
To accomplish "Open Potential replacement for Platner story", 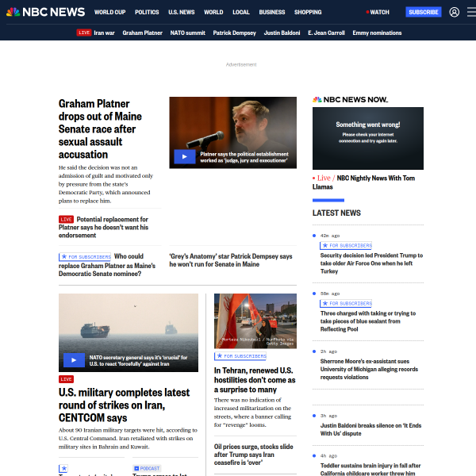I will click(103, 228).
